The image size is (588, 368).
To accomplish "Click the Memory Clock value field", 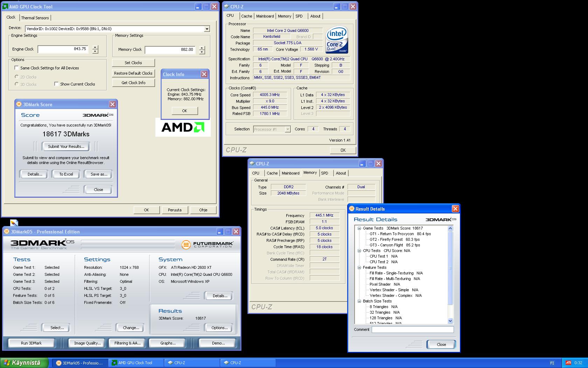I will [170, 50].
